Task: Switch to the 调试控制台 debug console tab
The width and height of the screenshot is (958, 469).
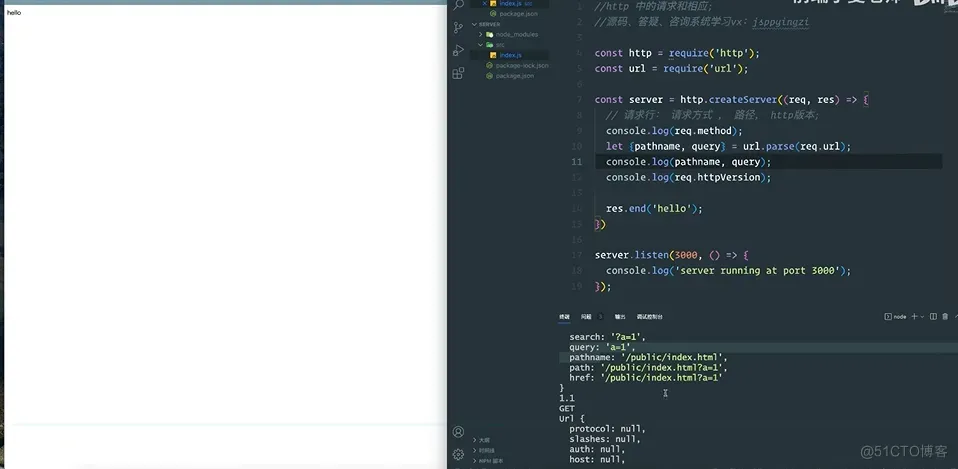Action: coord(649,317)
